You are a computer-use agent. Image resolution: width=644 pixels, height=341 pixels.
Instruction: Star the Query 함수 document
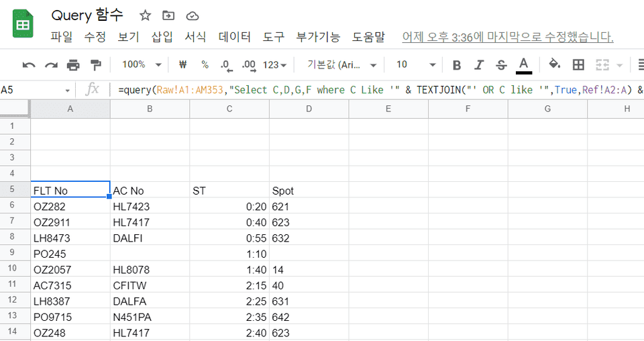(145, 15)
